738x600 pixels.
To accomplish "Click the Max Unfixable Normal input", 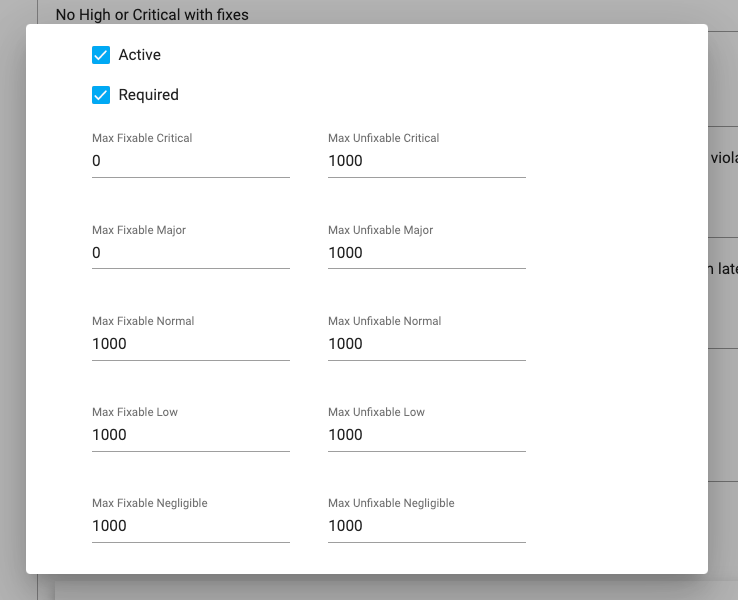I will point(426,344).
